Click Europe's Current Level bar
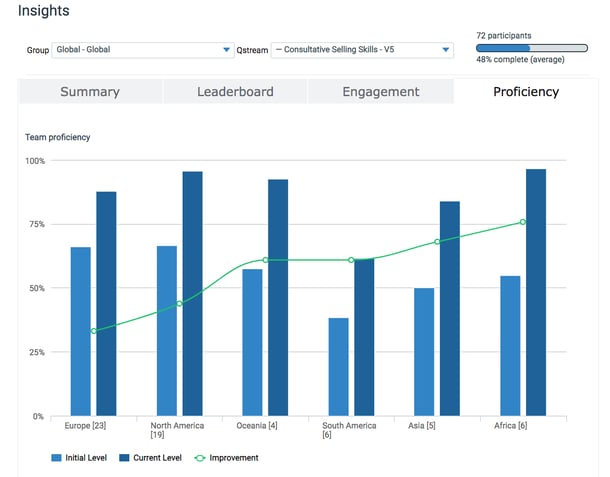 106,303
